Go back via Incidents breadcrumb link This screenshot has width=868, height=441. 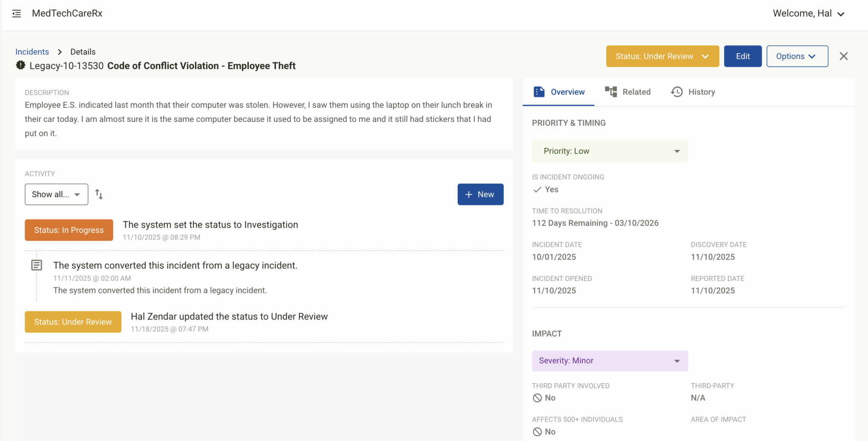pyautogui.click(x=32, y=52)
